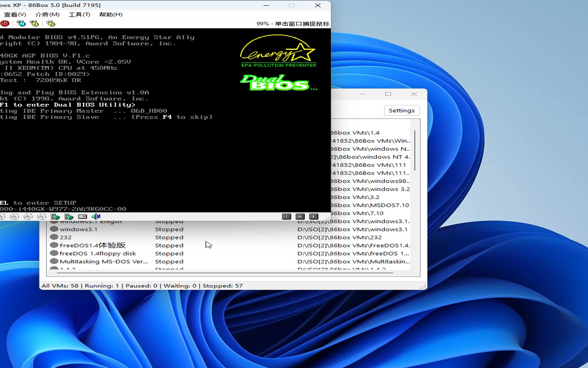Click horizontal scrollbar below VM list
Image resolution: width=588 pixels, height=368 pixels.
tap(225, 273)
